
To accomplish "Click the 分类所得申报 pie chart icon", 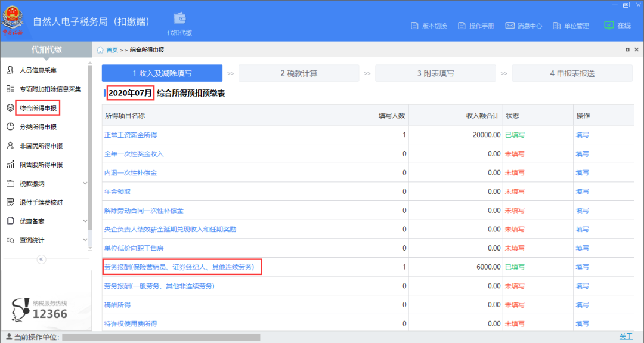I will click(10, 127).
